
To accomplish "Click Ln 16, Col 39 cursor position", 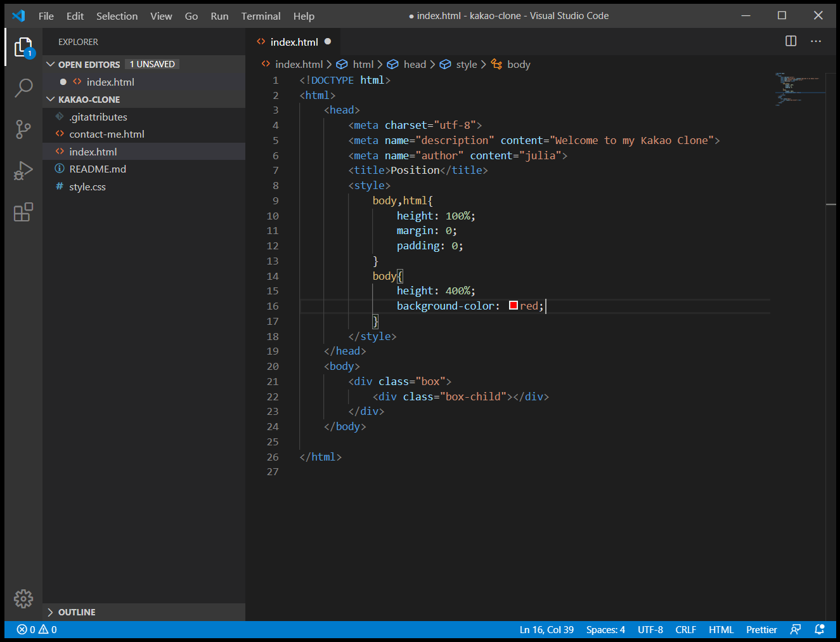I will click(x=546, y=629).
